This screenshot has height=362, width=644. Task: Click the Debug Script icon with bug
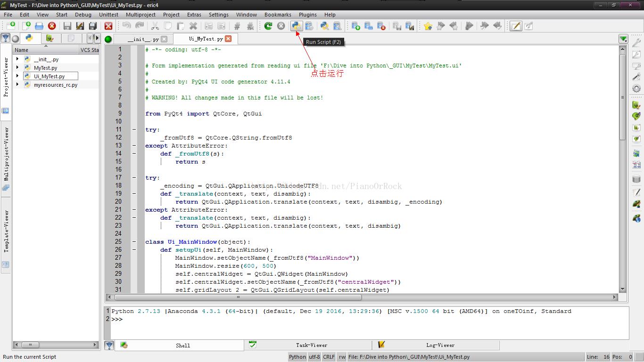[324, 26]
